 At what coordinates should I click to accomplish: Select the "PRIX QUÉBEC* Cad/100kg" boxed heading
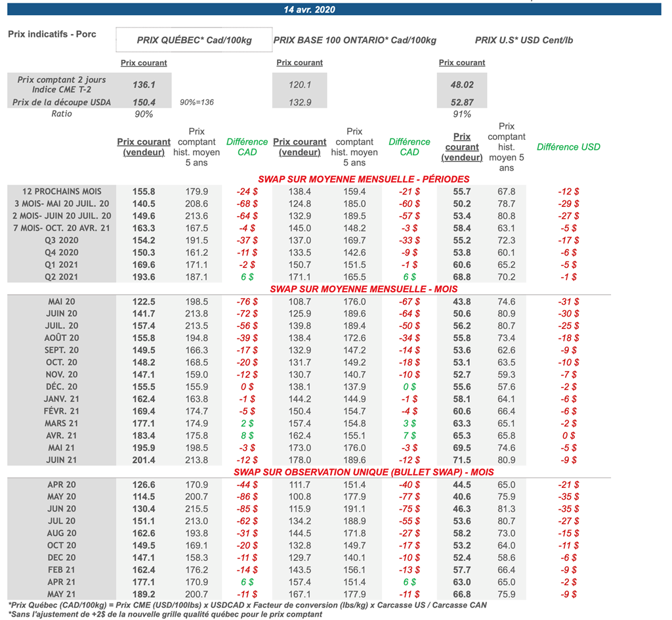[x=194, y=40]
